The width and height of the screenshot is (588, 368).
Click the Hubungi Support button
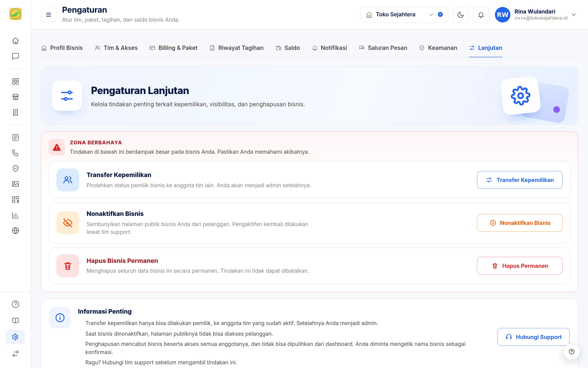point(533,337)
